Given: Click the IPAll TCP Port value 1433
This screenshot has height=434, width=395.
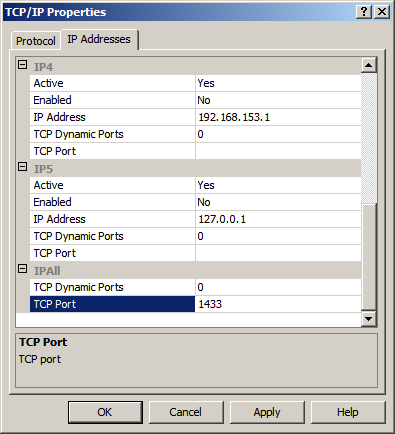Looking at the screenshot, I should pos(278,304).
